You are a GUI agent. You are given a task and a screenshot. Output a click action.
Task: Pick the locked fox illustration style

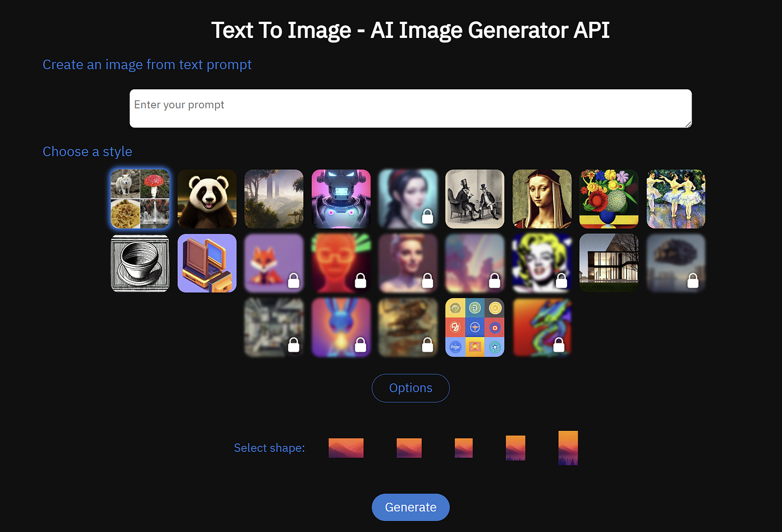pos(274,263)
